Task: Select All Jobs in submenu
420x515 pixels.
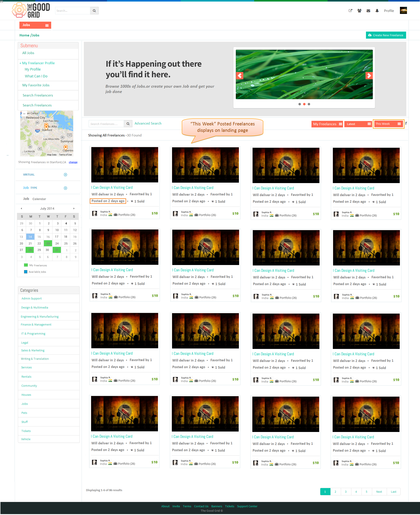Action: click(28, 53)
